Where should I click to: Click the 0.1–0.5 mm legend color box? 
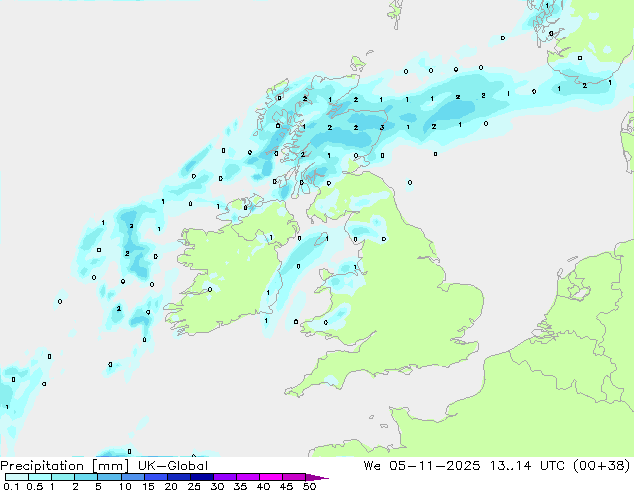pyautogui.click(x=17, y=477)
